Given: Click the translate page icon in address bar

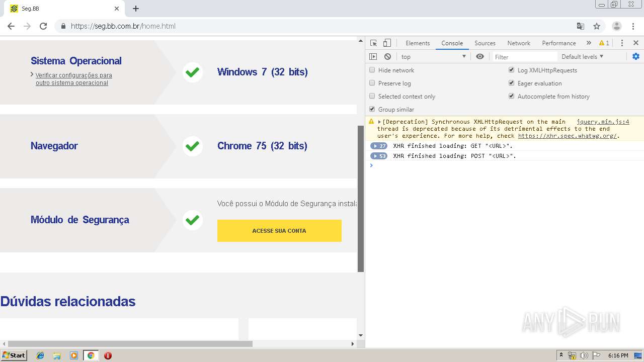Looking at the screenshot, I should pos(580,26).
